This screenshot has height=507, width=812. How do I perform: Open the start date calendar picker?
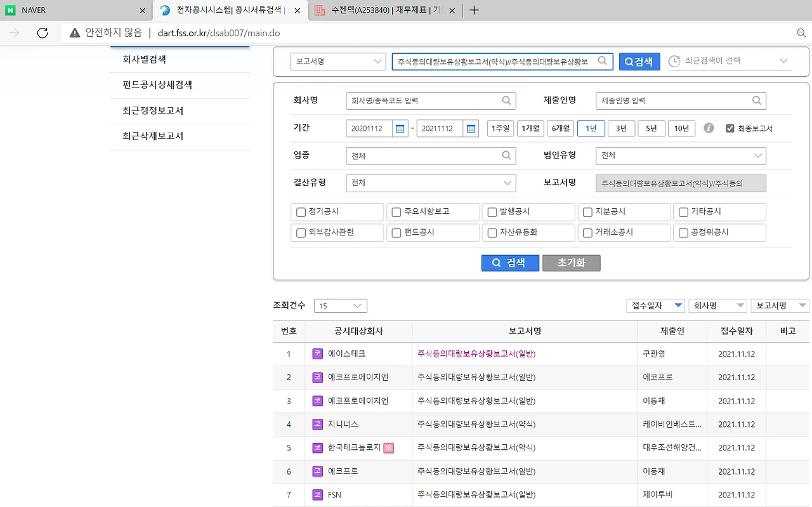pos(400,128)
